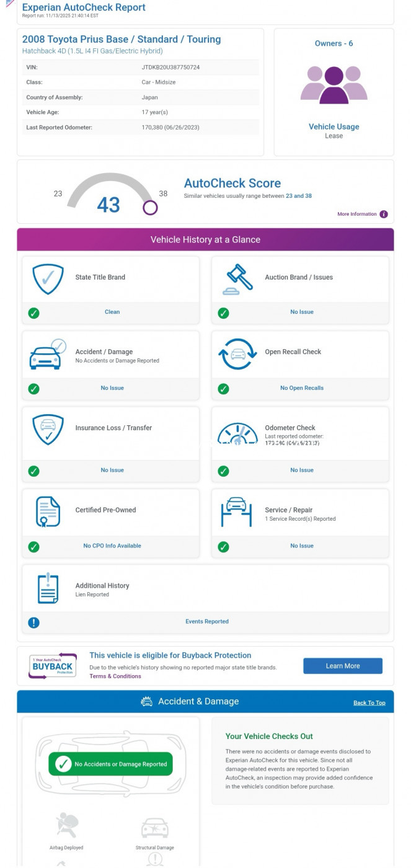Click the No CPO Info Available link
This screenshot has width=411, height=868.
[112, 546]
